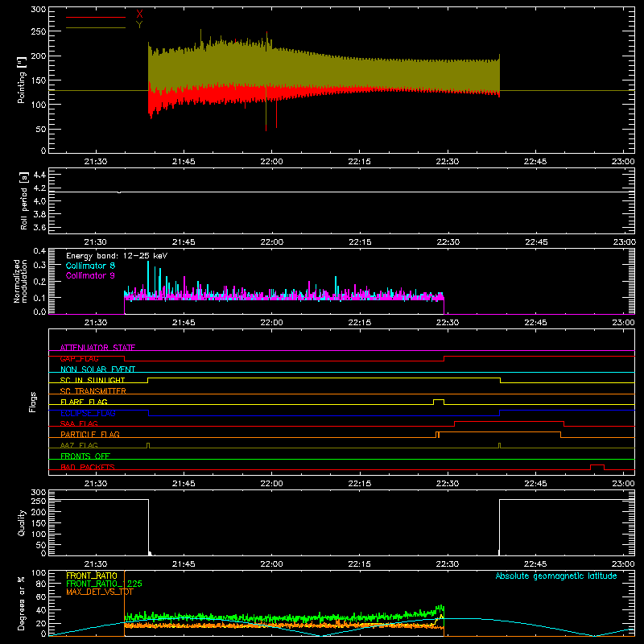Image resolution: width=644 pixels, height=644 pixels.
Task: Click the red X legend line
Action: pos(96,17)
